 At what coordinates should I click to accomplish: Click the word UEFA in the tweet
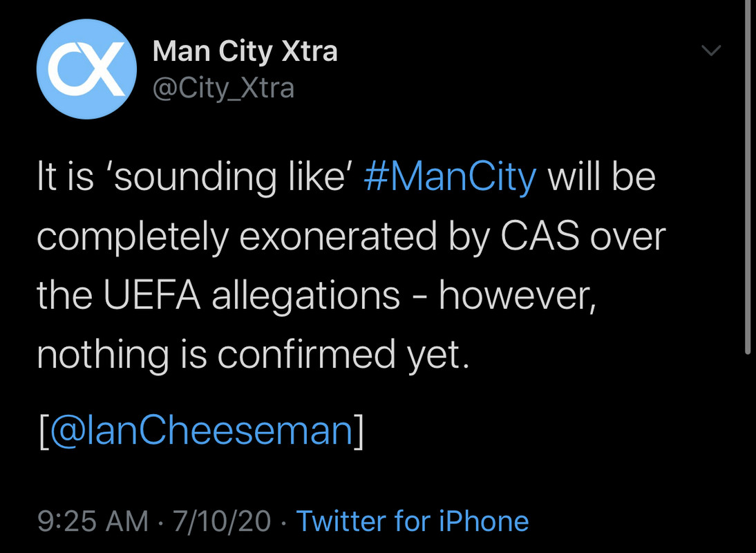(153, 296)
